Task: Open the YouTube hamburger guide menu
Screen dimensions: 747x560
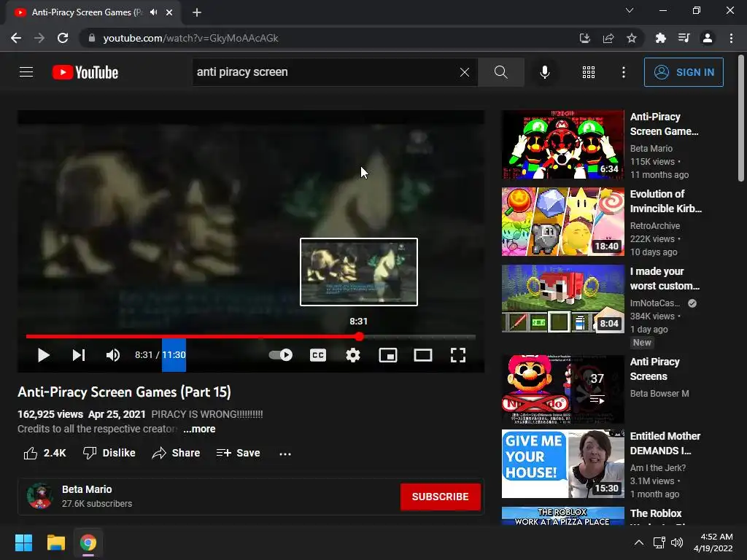Action: click(x=26, y=72)
